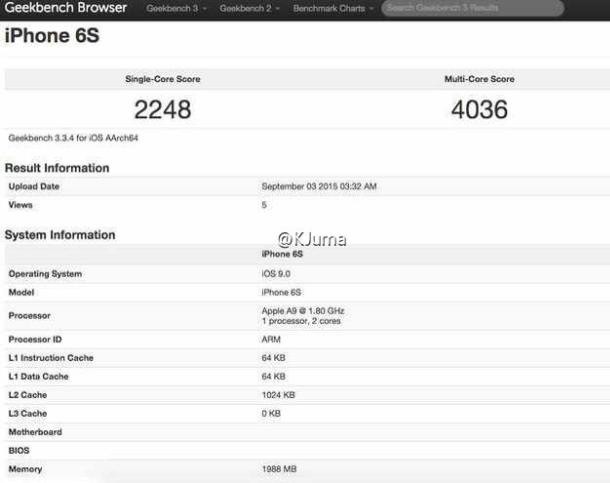Select the Processor ID label

coord(35,340)
